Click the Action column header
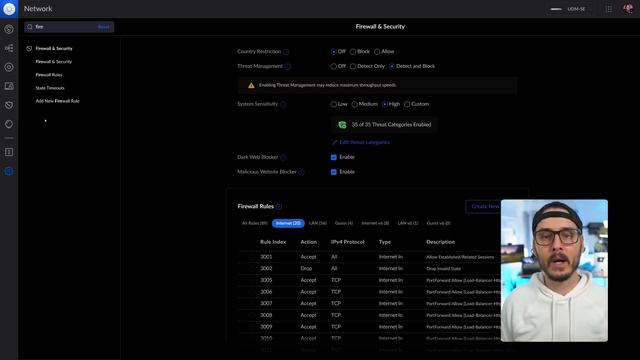640x360 pixels. coord(309,242)
